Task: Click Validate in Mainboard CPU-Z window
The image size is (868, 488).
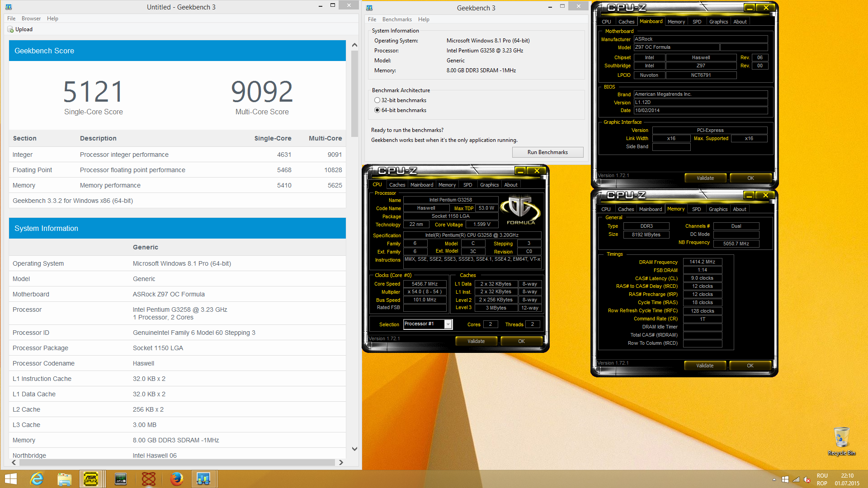Action: pyautogui.click(x=705, y=178)
